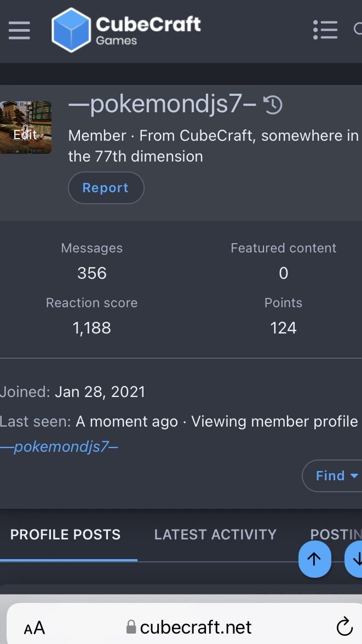Switch to the Latest Activity tab
This screenshot has width=362, height=644.
[x=215, y=534]
